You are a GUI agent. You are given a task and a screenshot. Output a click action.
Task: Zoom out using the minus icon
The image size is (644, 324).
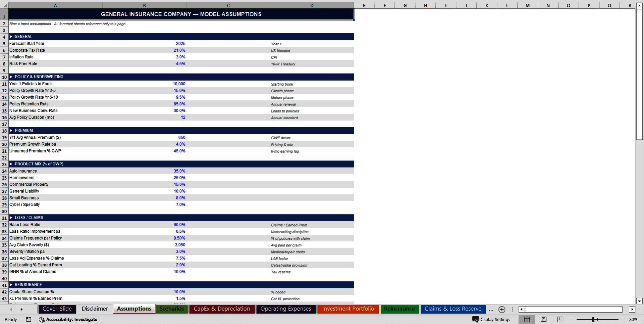click(572, 319)
